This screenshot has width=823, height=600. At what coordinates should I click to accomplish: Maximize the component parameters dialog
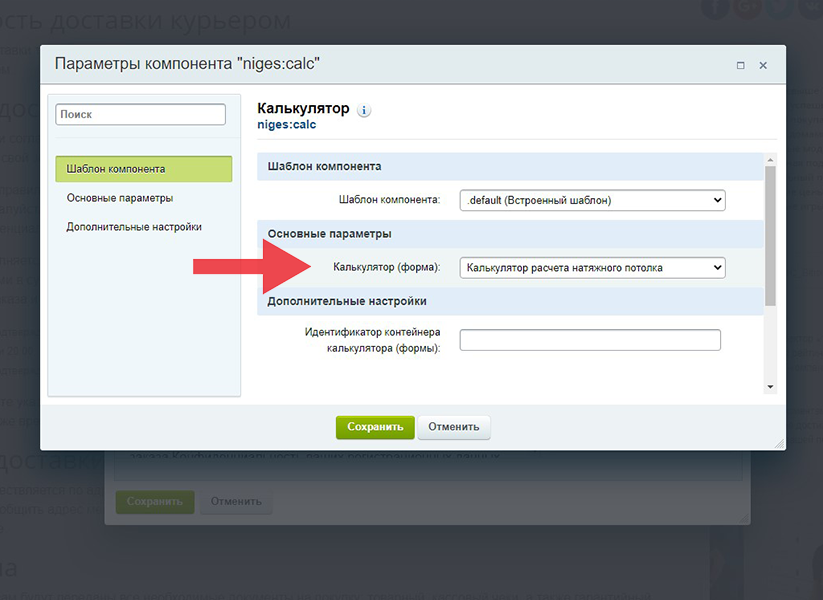(x=741, y=66)
